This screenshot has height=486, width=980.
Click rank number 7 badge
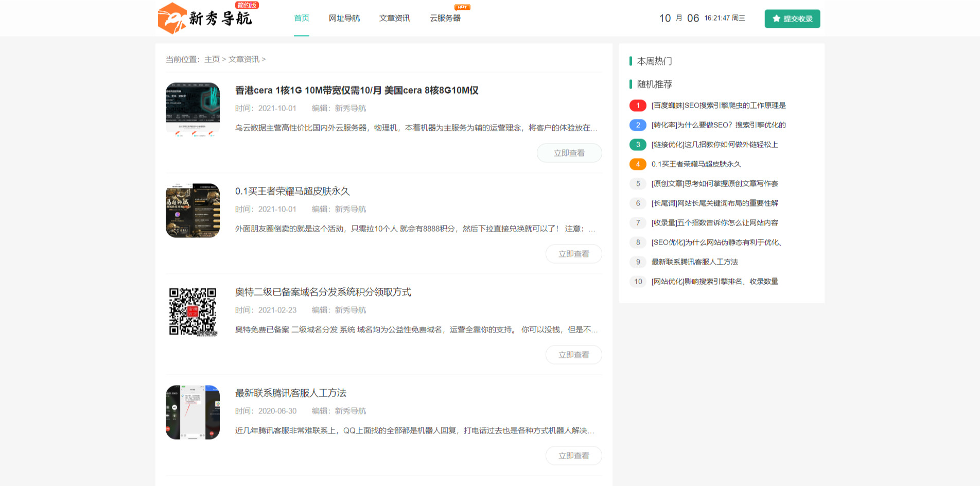point(638,223)
